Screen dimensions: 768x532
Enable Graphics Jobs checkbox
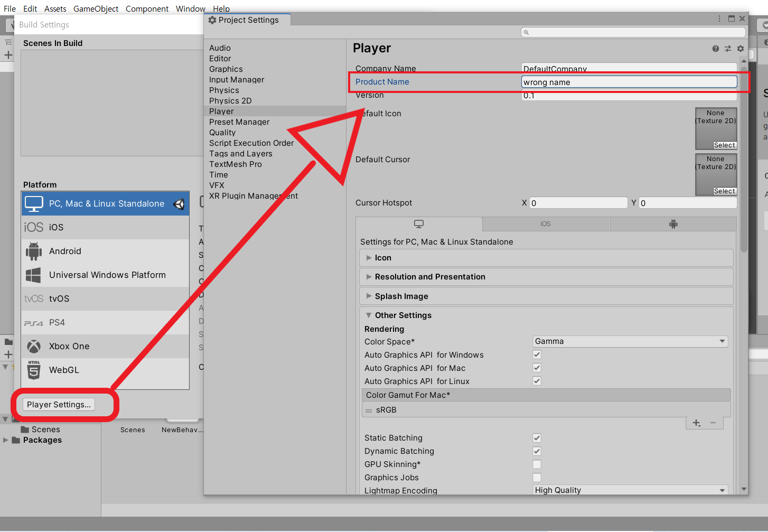[537, 477]
